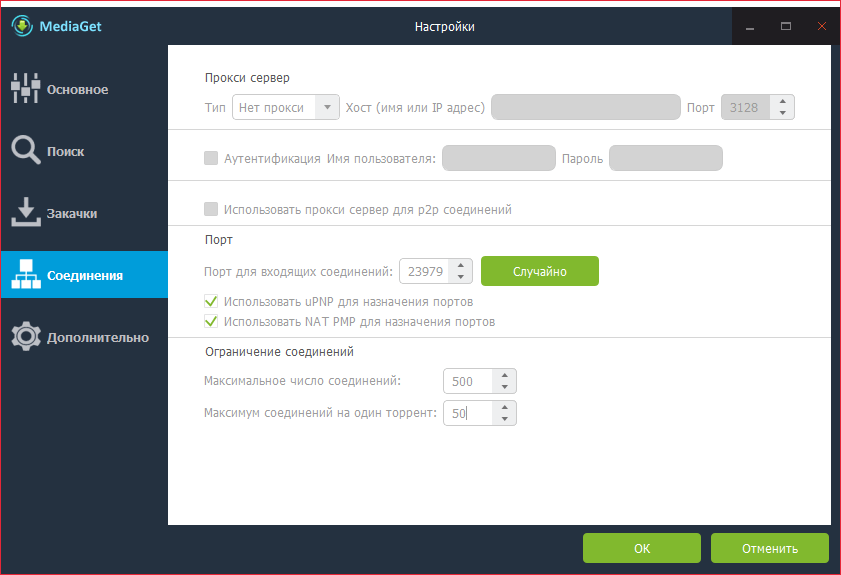The width and height of the screenshot is (841, 575).
Task: Open the Закачки download arrow icon
Action: point(26,212)
